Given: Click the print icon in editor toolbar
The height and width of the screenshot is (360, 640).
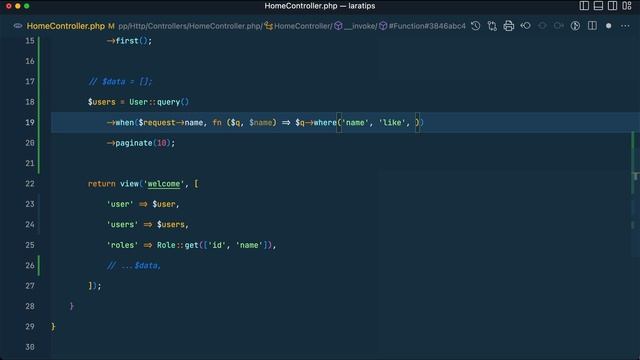Looking at the screenshot, I should tap(509, 26).
